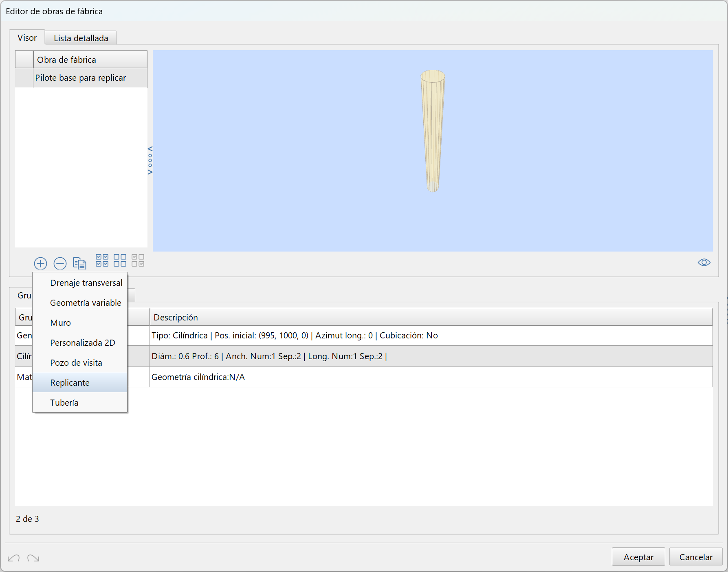Click the deselect all checkboxes icon

120,261
